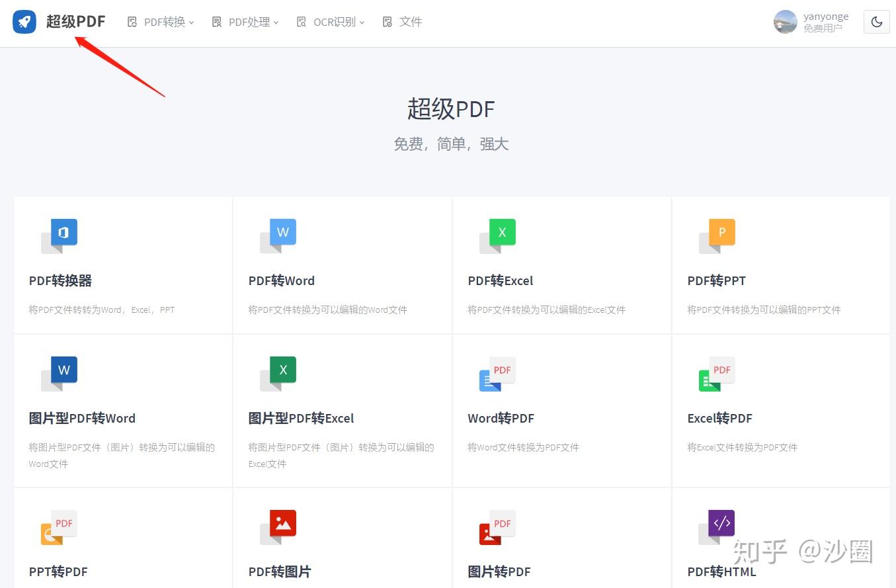Screen dimensions: 896x588
Task: Click the PDF转PPT orange P icon
Action: tap(717, 236)
